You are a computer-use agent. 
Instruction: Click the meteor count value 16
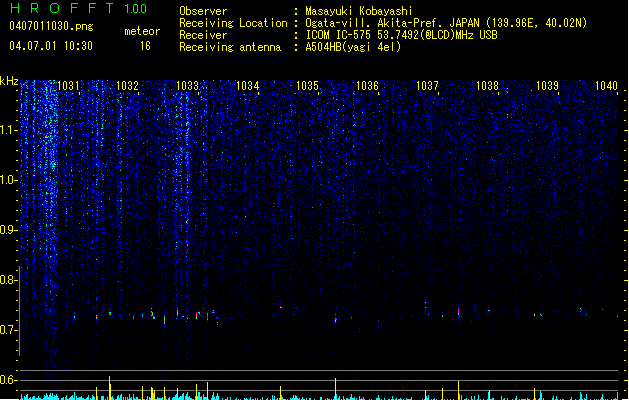[x=145, y=46]
